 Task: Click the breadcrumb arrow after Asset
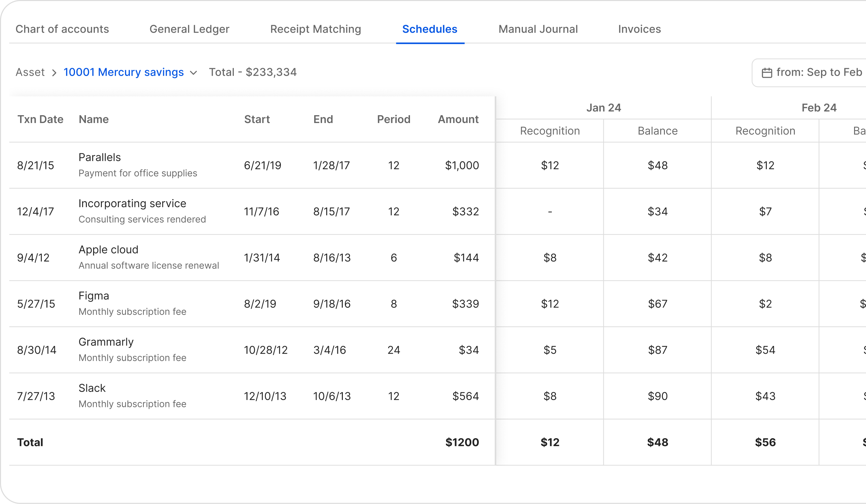coord(54,73)
